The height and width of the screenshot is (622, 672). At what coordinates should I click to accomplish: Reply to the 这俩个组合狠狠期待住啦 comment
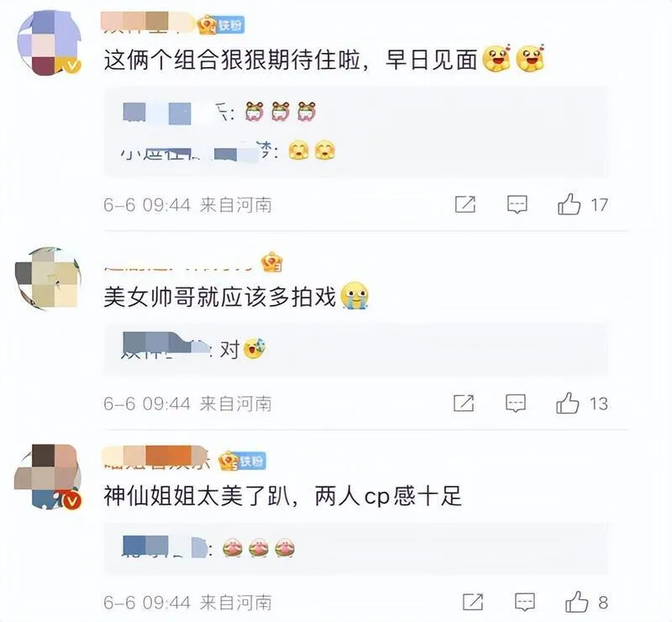517,204
